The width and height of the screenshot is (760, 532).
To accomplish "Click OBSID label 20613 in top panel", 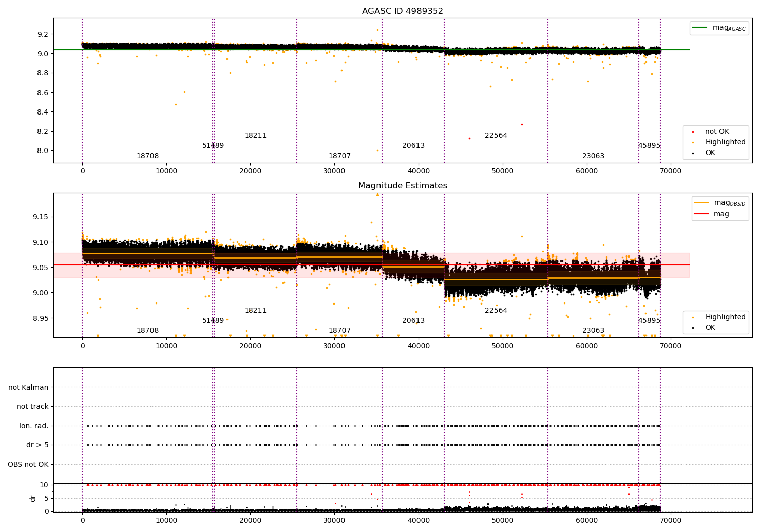I will pyautogui.click(x=413, y=146).
